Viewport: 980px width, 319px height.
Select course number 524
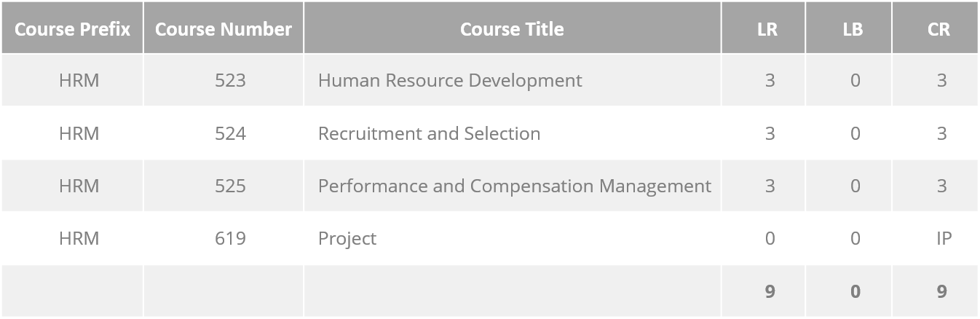(x=230, y=133)
